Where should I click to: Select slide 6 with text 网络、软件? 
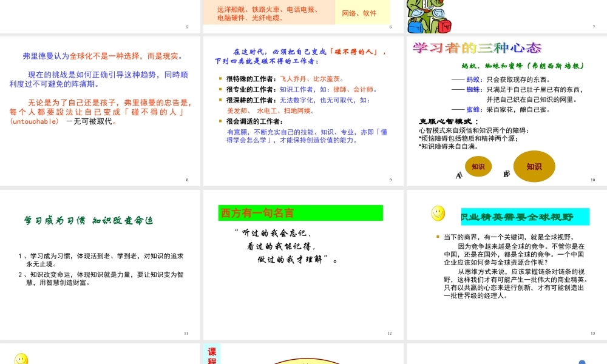tap(303, 16)
